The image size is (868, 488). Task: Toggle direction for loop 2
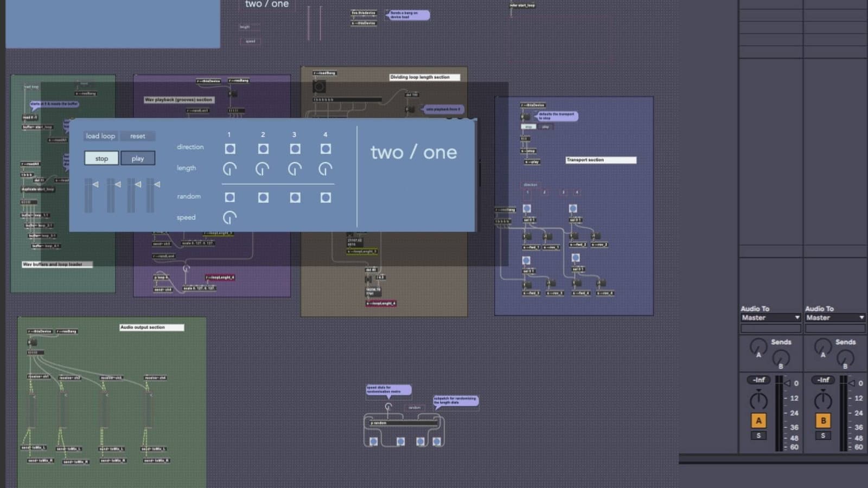[x=263, y=149]
